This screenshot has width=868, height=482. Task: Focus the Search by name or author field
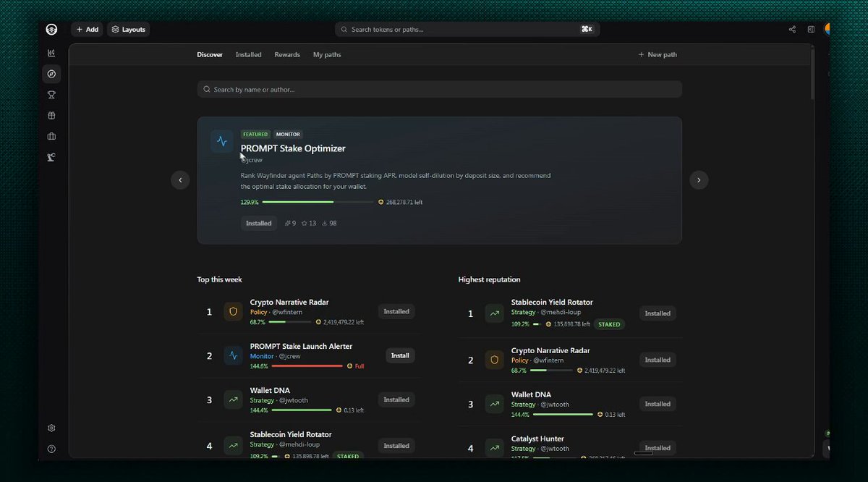pos(439,90)
